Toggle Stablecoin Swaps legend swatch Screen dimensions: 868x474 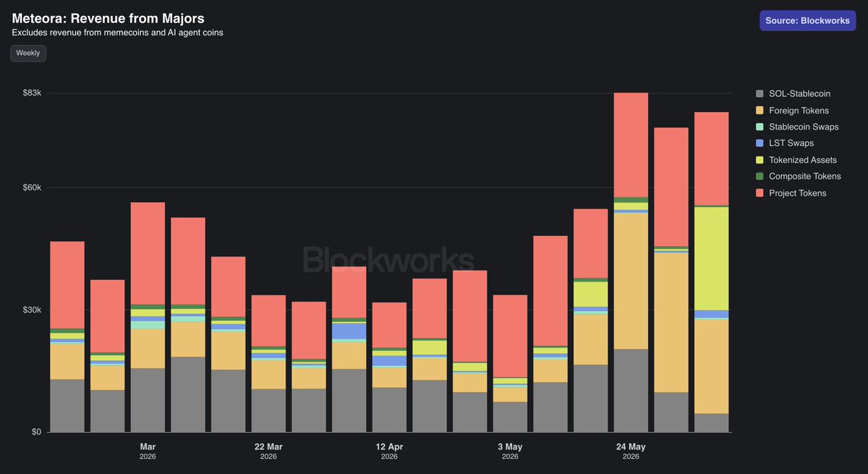click(x=759, y=127)
